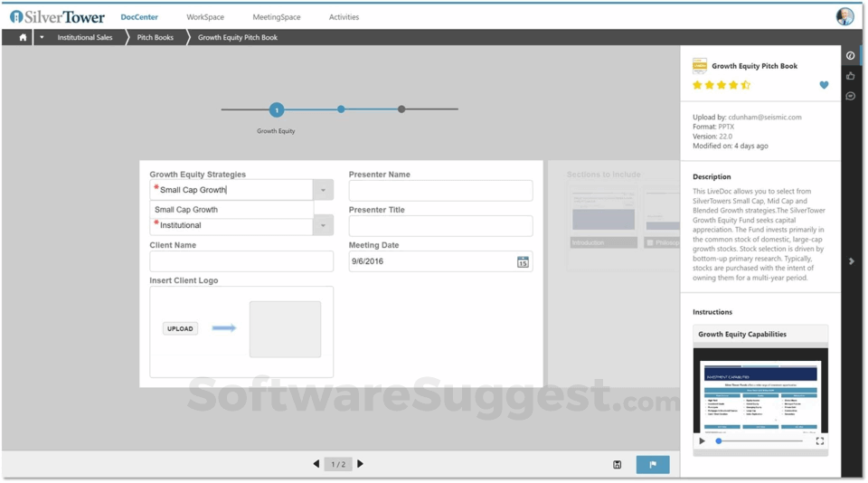Click the Presenter Name field

440,191
